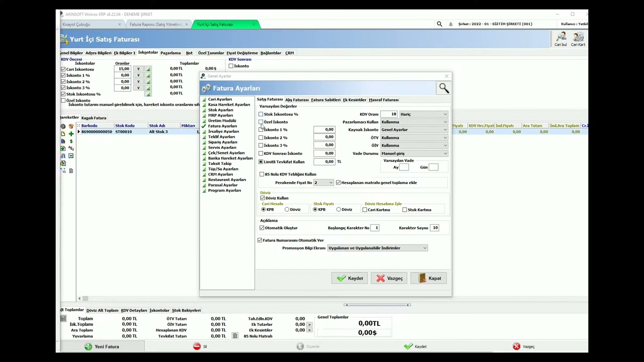Select Parasal Ayarlar in settings list
Image resolution: width=644 pixels, height=362 pixels.
[x=222, y=185]
